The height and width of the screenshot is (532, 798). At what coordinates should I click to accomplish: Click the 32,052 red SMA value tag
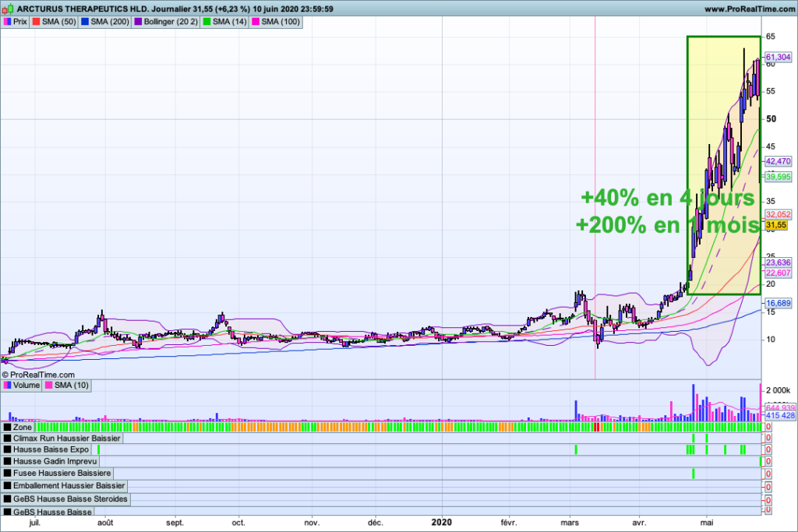click(779, 215)
